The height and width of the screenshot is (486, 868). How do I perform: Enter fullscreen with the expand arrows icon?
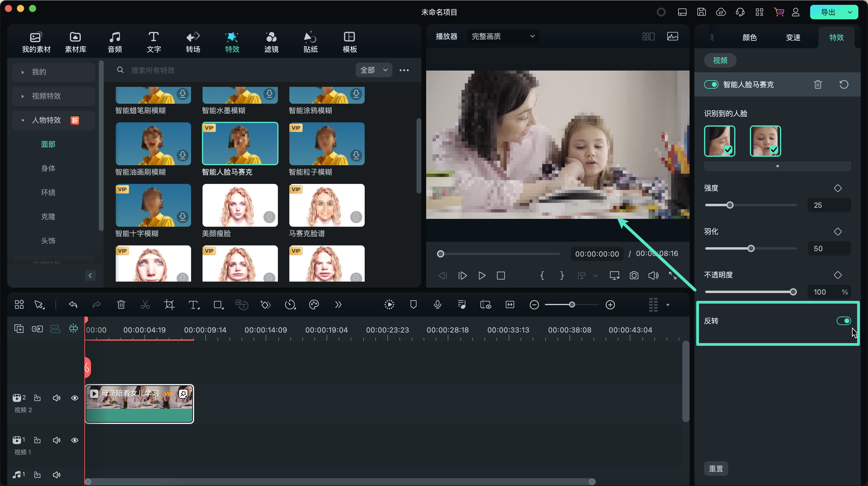(x=673, y=275)
